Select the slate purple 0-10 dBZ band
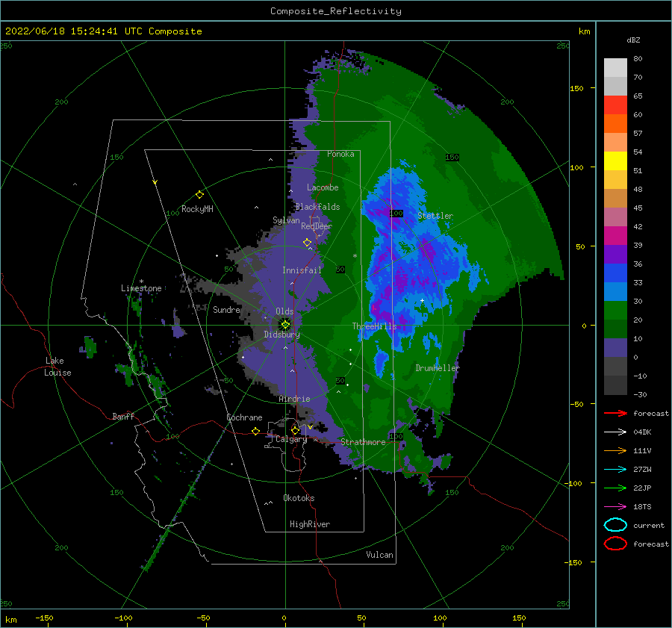 [x=615, y=348]
